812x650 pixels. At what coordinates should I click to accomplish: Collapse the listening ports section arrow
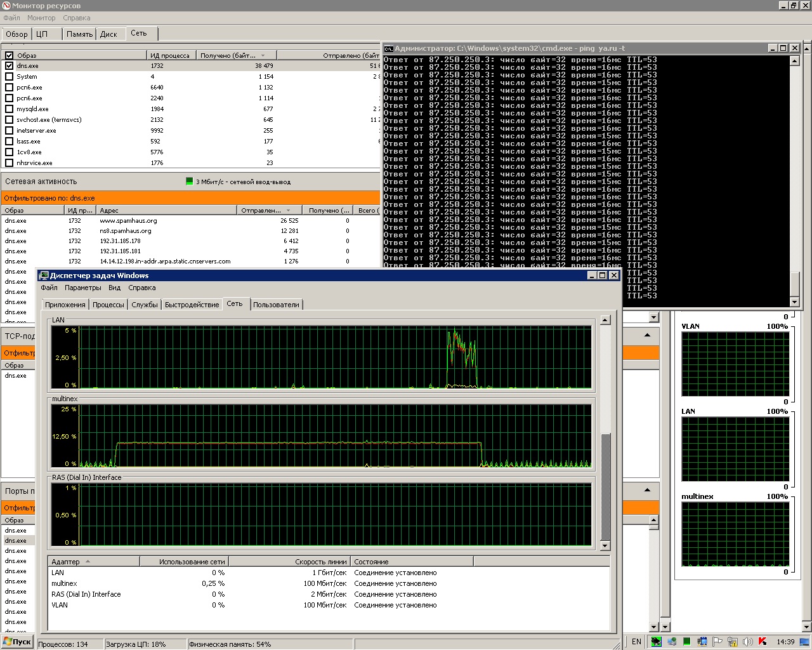point(647,490)
